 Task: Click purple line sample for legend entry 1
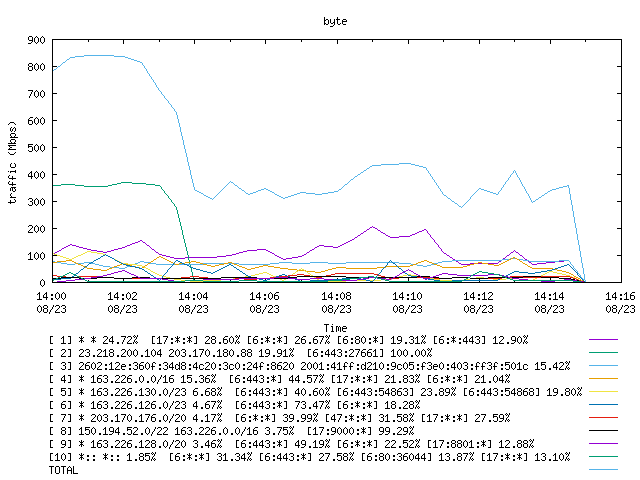click(x=603, y=340)
